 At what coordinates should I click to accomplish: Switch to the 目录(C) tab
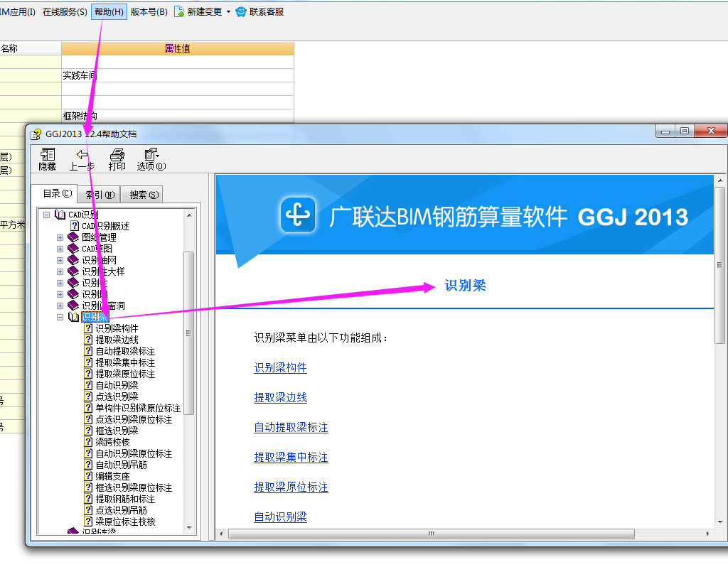(x=57, y=193)
